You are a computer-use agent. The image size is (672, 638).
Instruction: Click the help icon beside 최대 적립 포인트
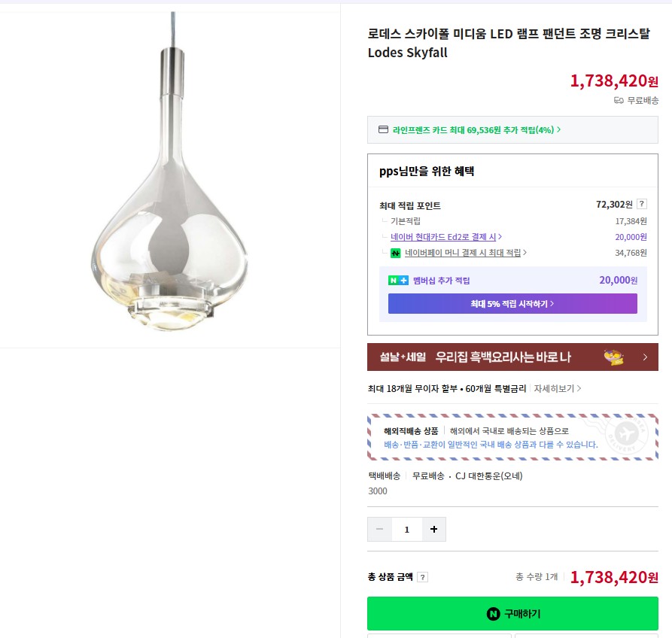[641, 204]
